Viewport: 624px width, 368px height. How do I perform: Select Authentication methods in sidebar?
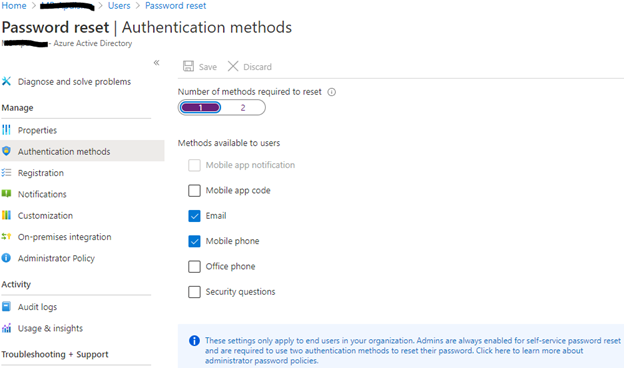64,152
